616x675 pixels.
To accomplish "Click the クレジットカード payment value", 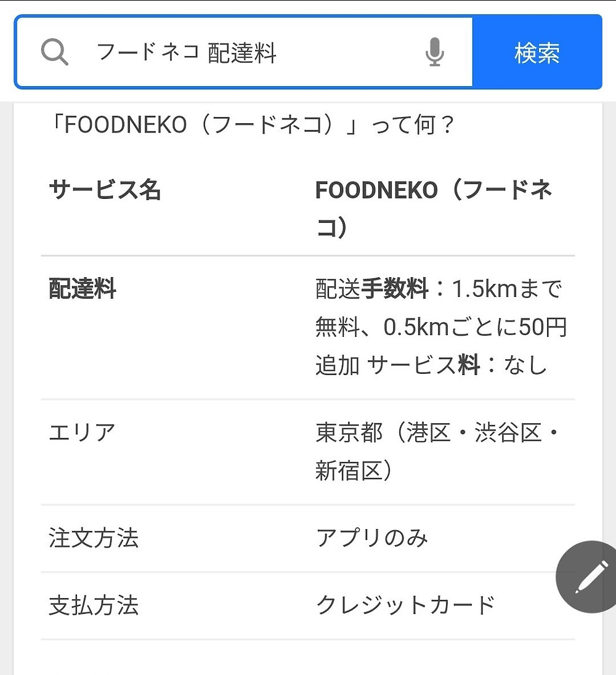I will [x=405, y=605].
